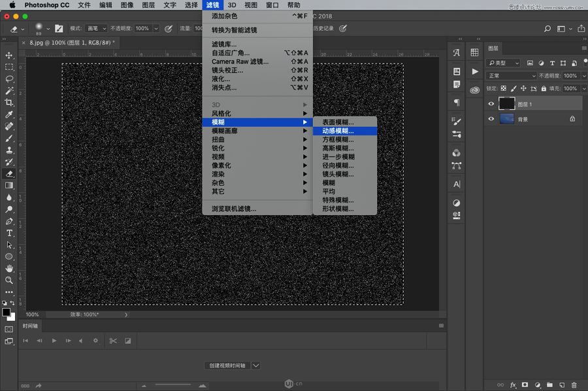Pick the Crop tool
Image resolution: width=588 pixels, height=391 pixels.
(9, 103)
